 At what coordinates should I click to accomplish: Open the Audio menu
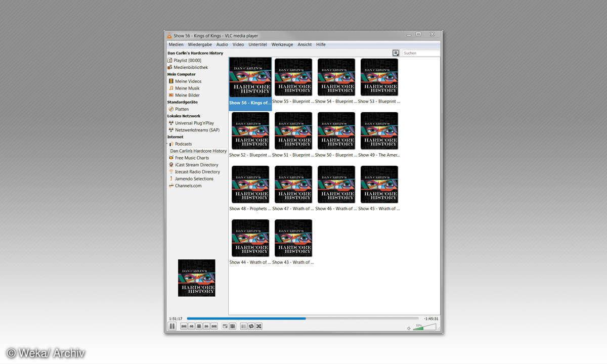point(222,44)
